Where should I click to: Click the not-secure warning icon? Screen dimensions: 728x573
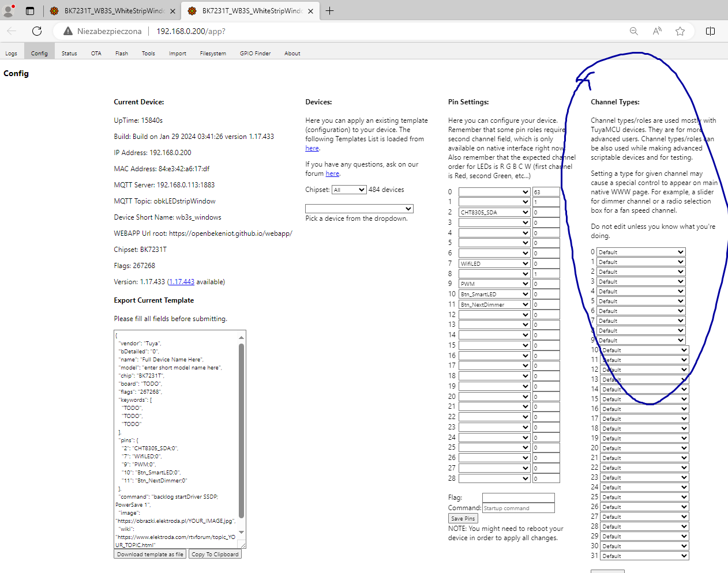(68, 31)
